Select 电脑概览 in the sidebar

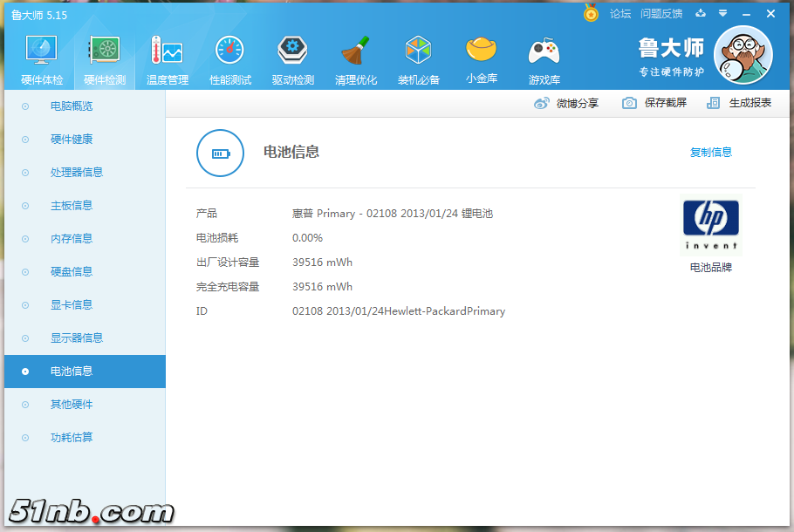click(x=72, y=106)
